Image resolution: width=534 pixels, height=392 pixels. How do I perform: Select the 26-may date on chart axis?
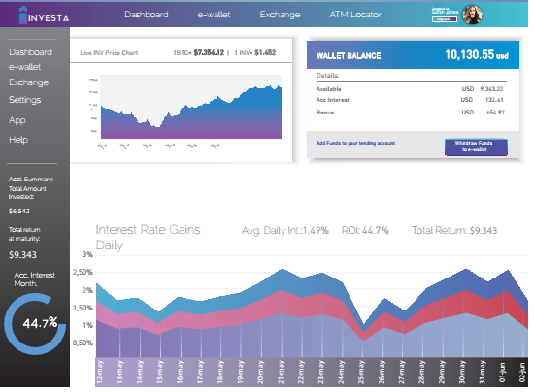[382, 373]
